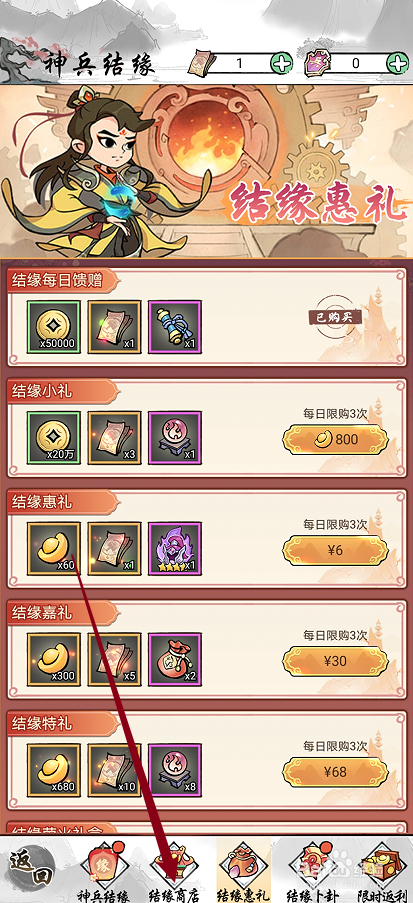413x903 pixels.
Task: Purchase the ¥6 结缘惠礼 pack
Action: [x=335, y=550]
